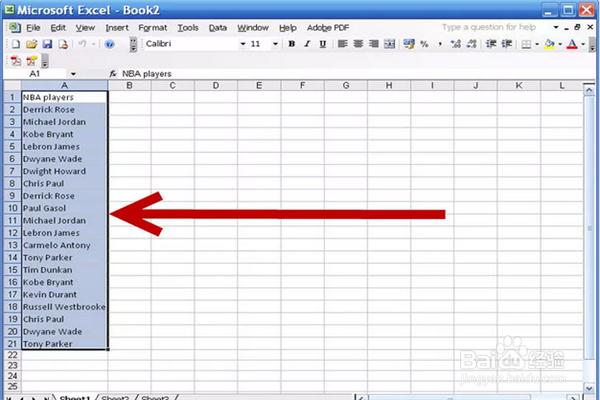Select column B header

[129, 85]
